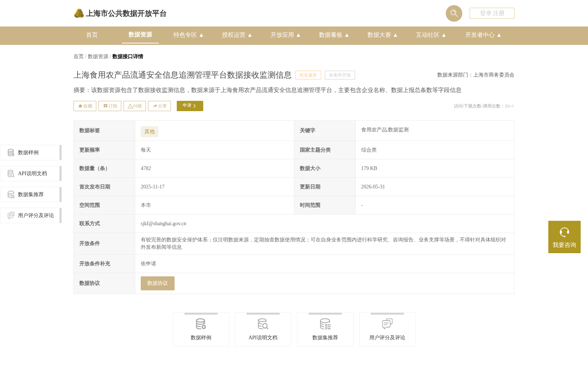Viewport: 588px width, 368px height.
Task: Open 数据样例 in left sidebar
Action: coord(31,153)
